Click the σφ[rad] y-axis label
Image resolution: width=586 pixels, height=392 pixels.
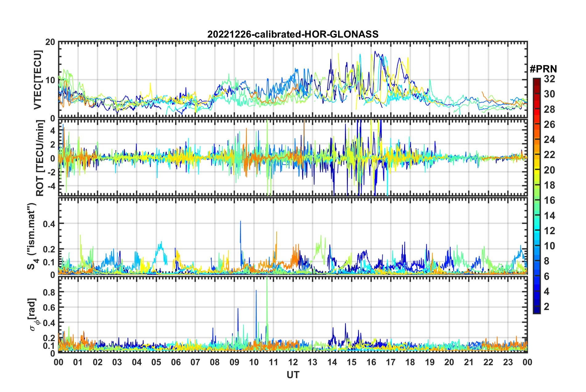(33, 314)
